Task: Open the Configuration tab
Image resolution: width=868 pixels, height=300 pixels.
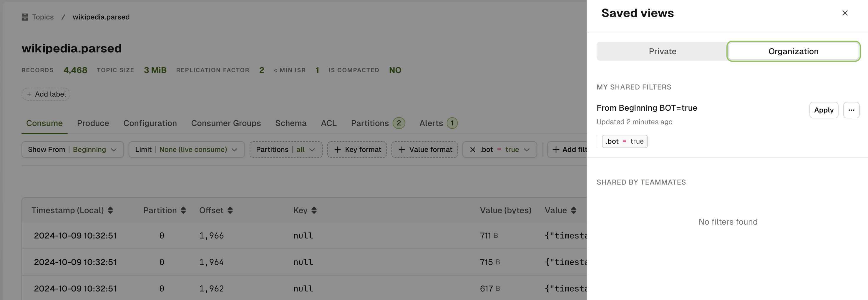Action: click(x=150, y=123)
